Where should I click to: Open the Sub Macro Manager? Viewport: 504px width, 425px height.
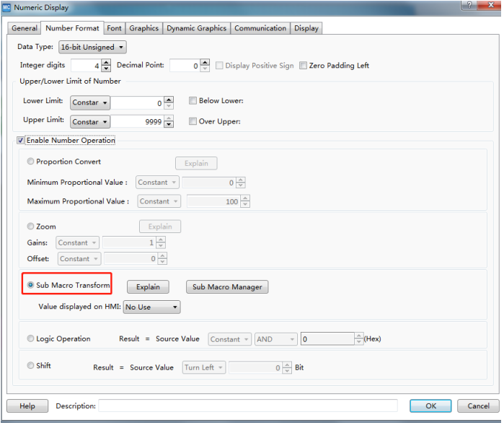(227, 287)
